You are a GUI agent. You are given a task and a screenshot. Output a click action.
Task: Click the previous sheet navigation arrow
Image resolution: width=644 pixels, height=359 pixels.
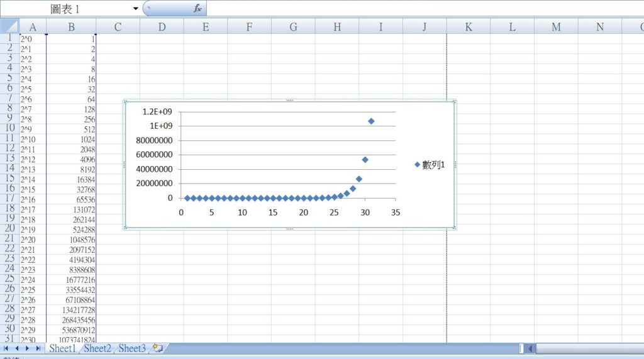(x=16, y=348)
